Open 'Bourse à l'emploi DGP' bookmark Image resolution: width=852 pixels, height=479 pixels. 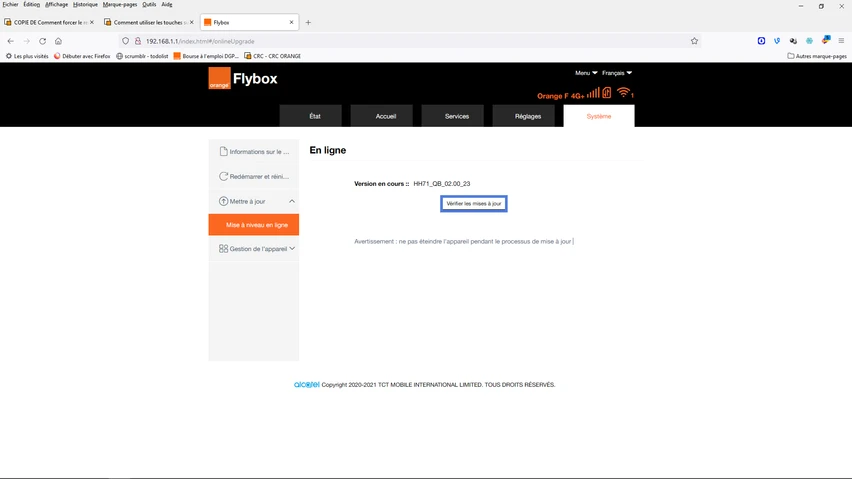(x=206, y=56)
